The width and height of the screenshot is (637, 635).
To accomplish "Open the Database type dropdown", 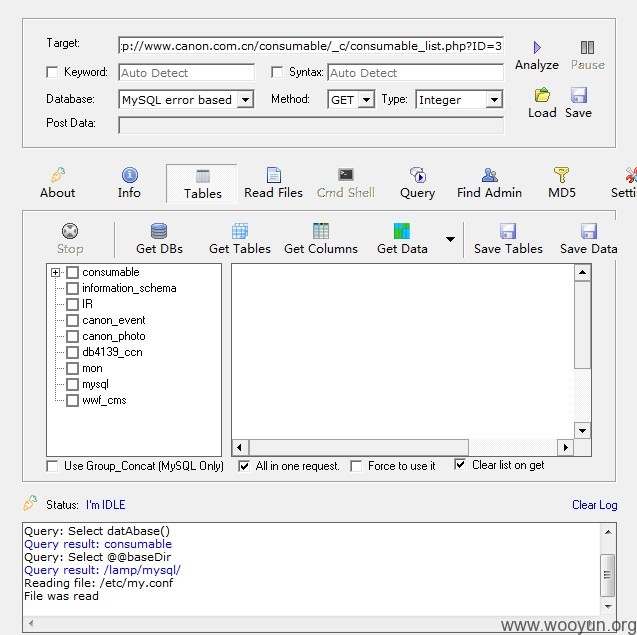I will pos(246,100).
